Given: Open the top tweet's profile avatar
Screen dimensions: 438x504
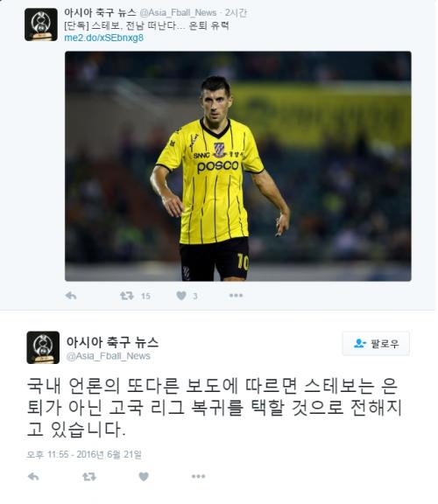Looking at the screenshot, I should [41, 24].
